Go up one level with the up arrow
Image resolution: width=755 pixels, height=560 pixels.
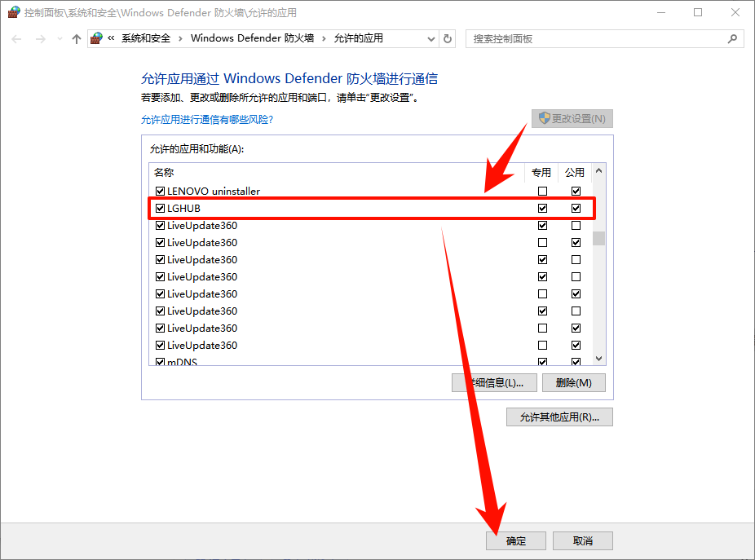coord(76,38)
